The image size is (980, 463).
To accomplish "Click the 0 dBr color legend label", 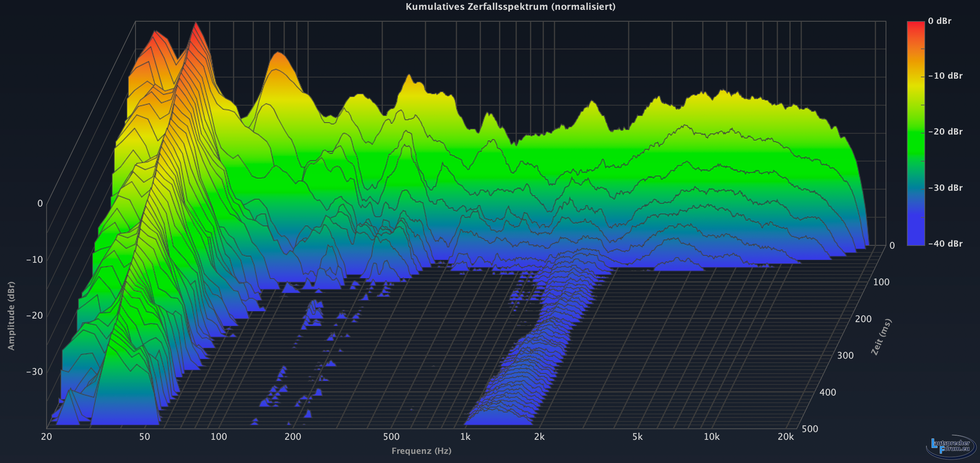I will 939,21.
